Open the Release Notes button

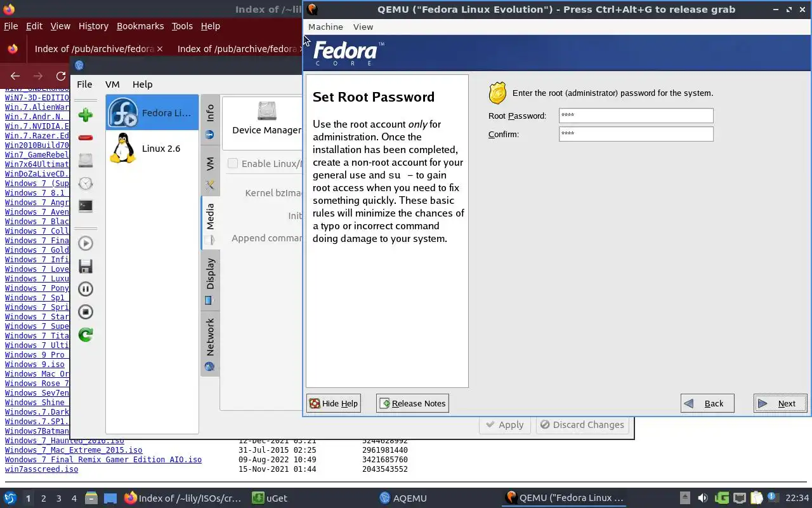[412, 403]
